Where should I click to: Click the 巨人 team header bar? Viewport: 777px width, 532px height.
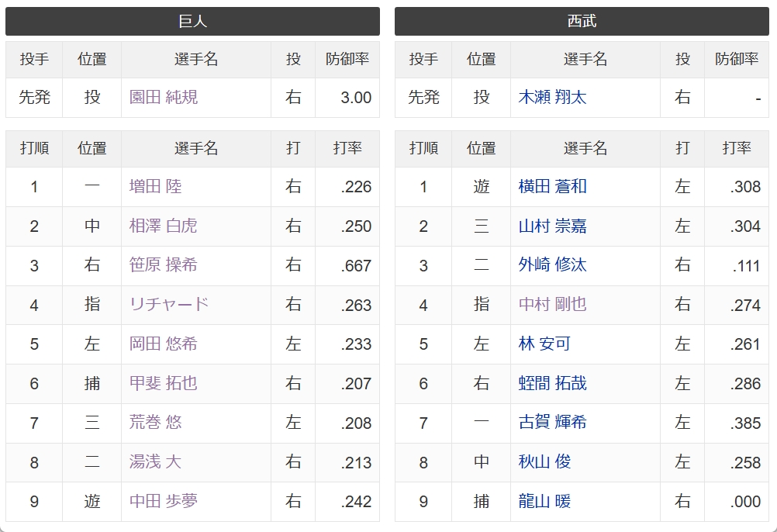[x=193, y=21]
